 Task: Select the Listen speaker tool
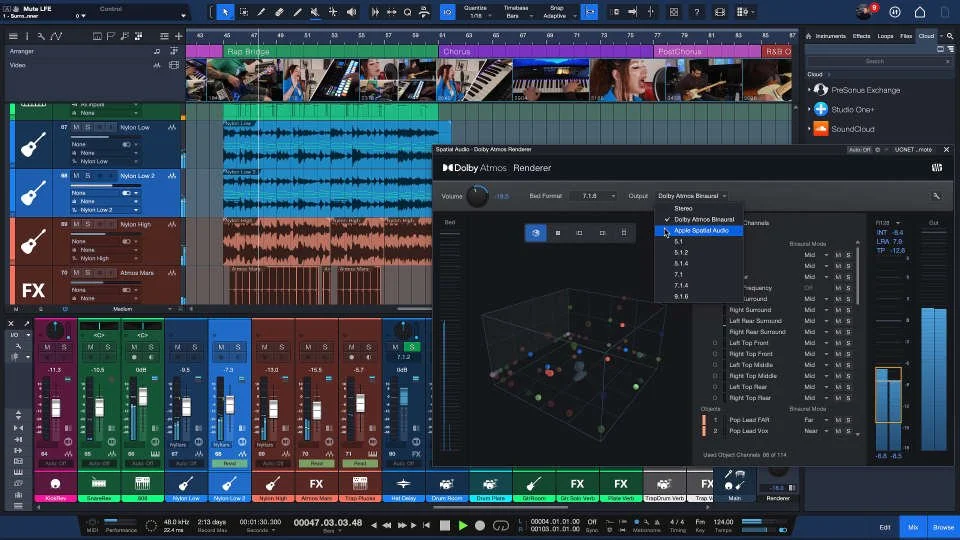(351, 12)
